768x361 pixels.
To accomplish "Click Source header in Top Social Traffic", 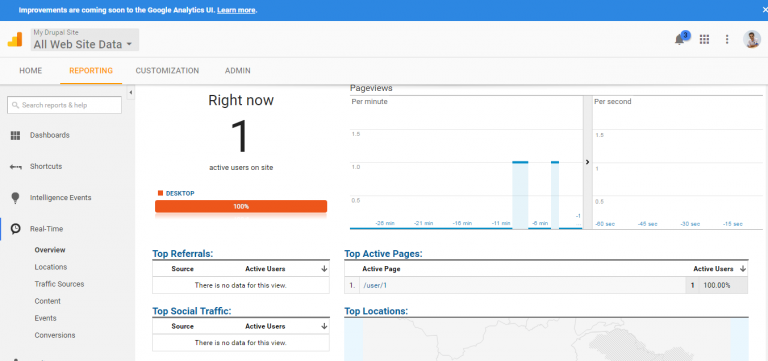I will 183,326.
